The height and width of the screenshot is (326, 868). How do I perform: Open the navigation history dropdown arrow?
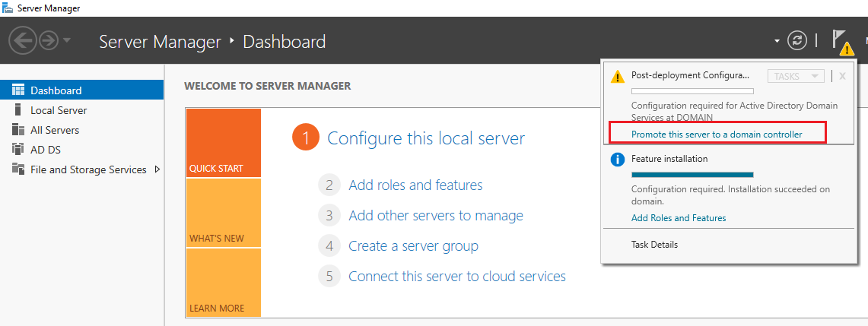[x=67, y=40]
